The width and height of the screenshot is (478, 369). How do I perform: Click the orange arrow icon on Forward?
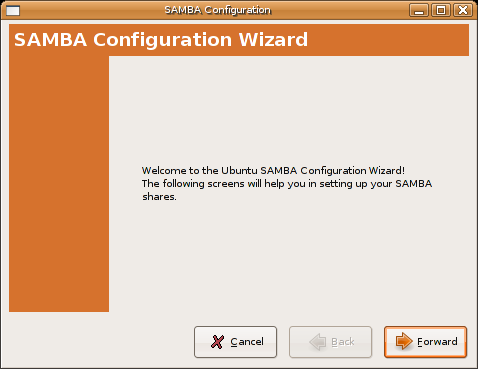tap(404, 341)
